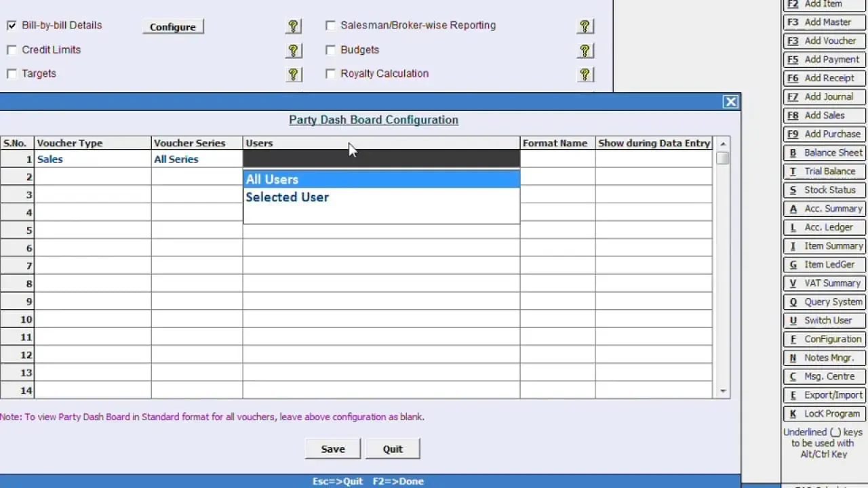Choose Selected User from the dropdown list
Screen dimensions: 868x488
tap(381, 197)
